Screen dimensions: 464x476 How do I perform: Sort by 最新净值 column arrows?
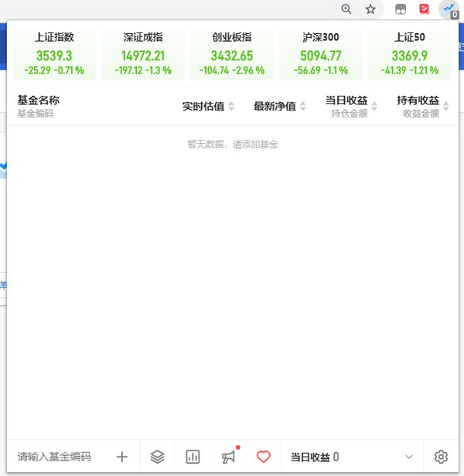302,107
